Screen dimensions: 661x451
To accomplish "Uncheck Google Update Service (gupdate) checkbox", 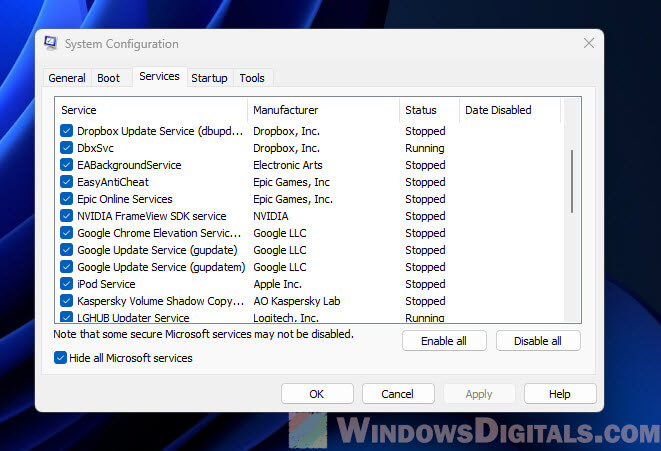I will point(66,250).
